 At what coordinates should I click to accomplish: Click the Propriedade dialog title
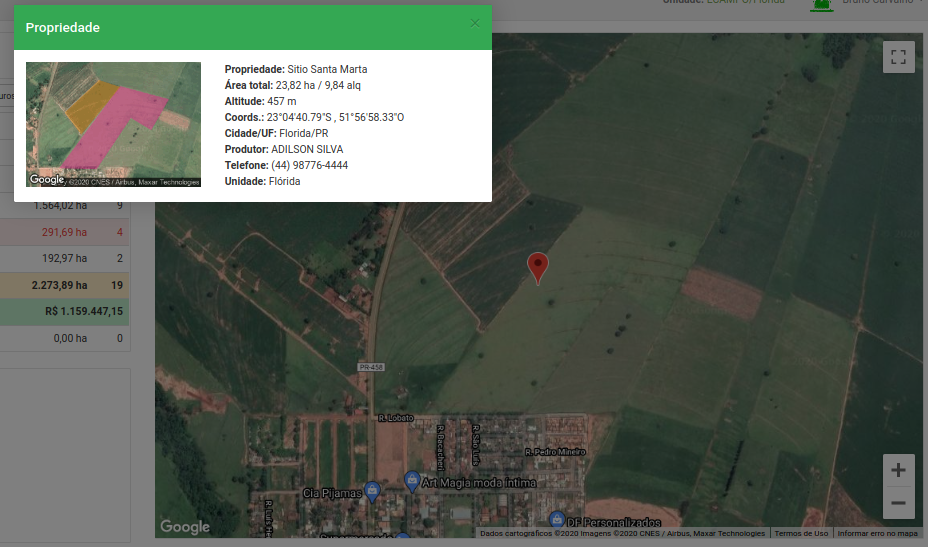click(x=63, y=28)
